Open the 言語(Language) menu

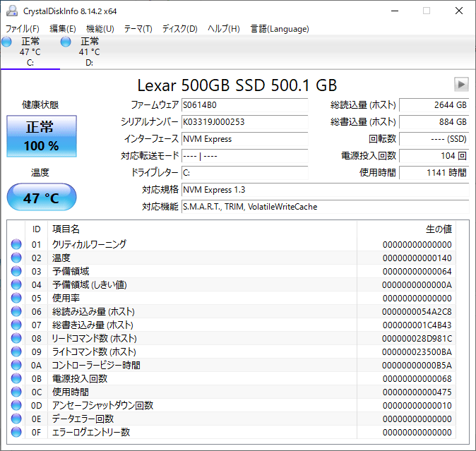click(280, 29)
